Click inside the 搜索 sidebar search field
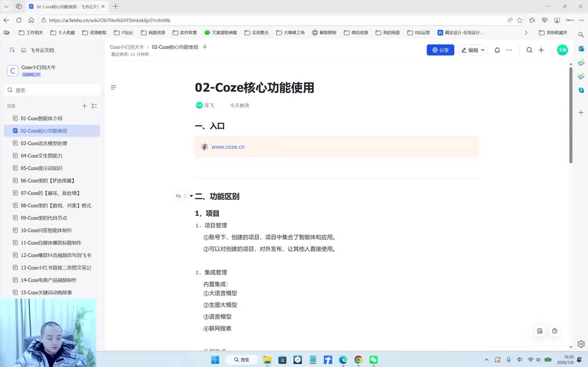The image size is (588, 367). point(52,90)
